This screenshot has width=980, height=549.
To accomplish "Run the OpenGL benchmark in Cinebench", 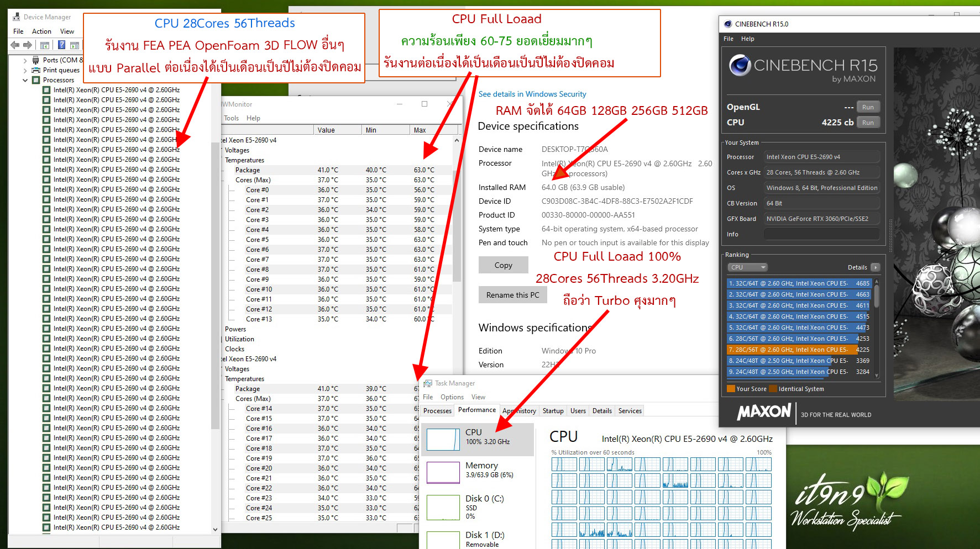I will (868, 107).
